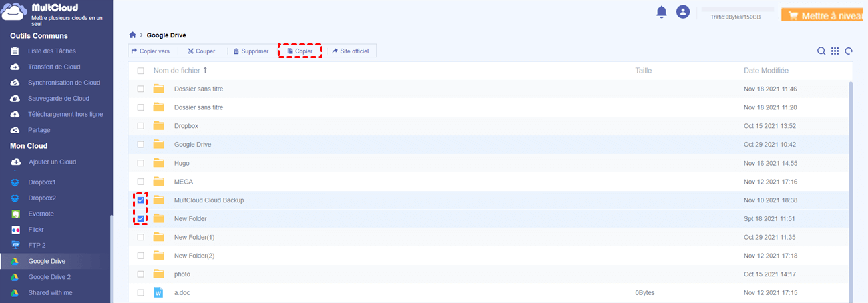Click Shared with me icon
Image resolution: width=868 pixels, height=303 pixels.
15,292
